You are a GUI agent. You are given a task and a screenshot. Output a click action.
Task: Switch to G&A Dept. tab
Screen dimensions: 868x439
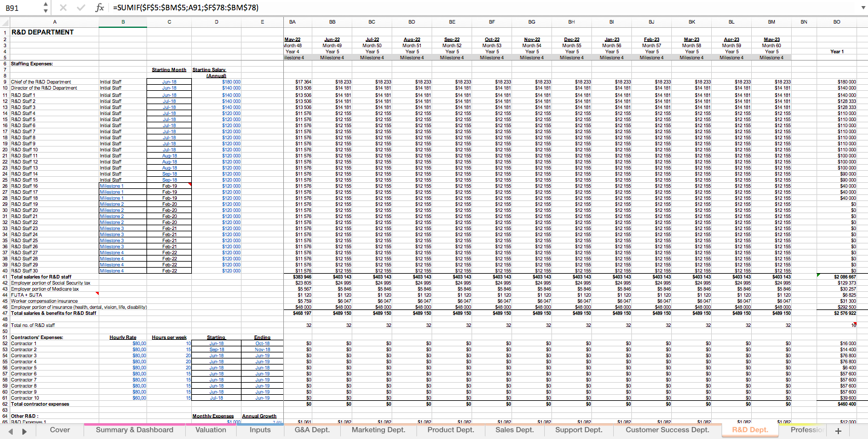tap(312, 430)
